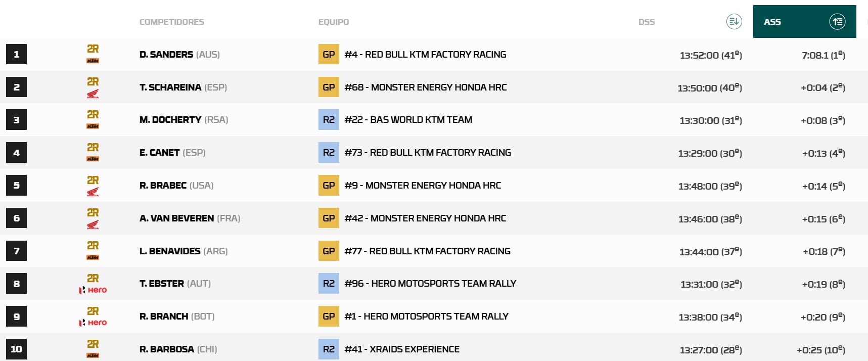The width and height of the screenshot is (868, 361).
Task: Open competitor R. BRABEC (USA)
Action: 176,186
